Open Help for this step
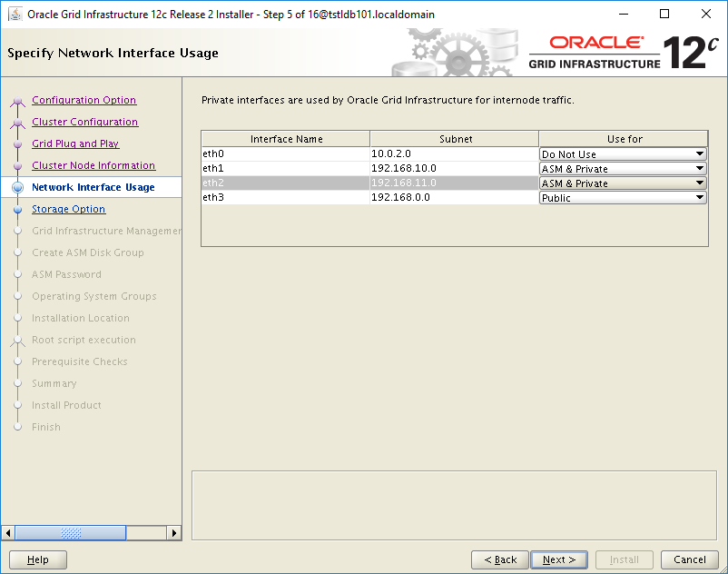Viewport: 728px width, 574px height. (x=38, y=559)
